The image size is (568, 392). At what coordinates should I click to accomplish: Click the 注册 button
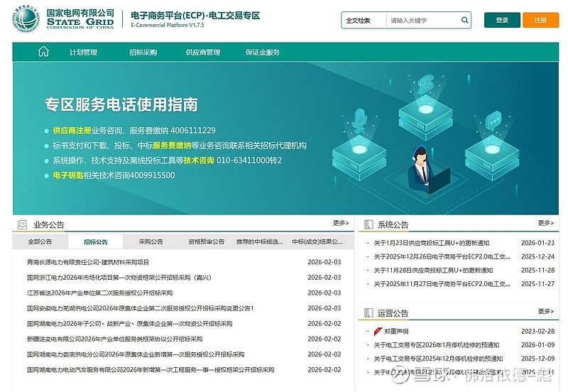pyautogui.click(x=540, y=20)
